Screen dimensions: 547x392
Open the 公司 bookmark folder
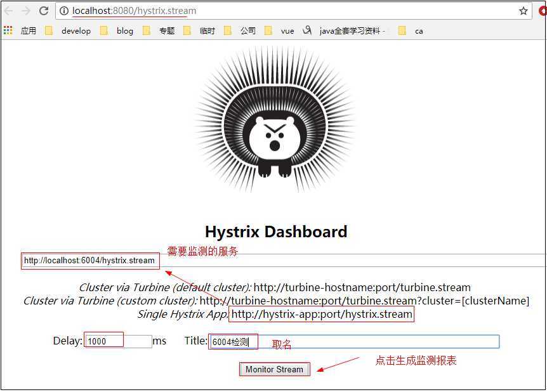tap(240, 30)
